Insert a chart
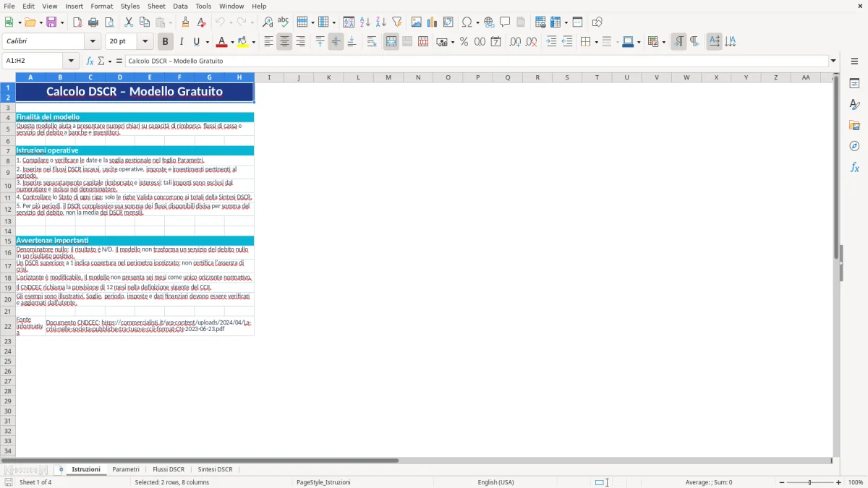Image resolution: width=868 pixels, height=488 pixels. [433, 22]
